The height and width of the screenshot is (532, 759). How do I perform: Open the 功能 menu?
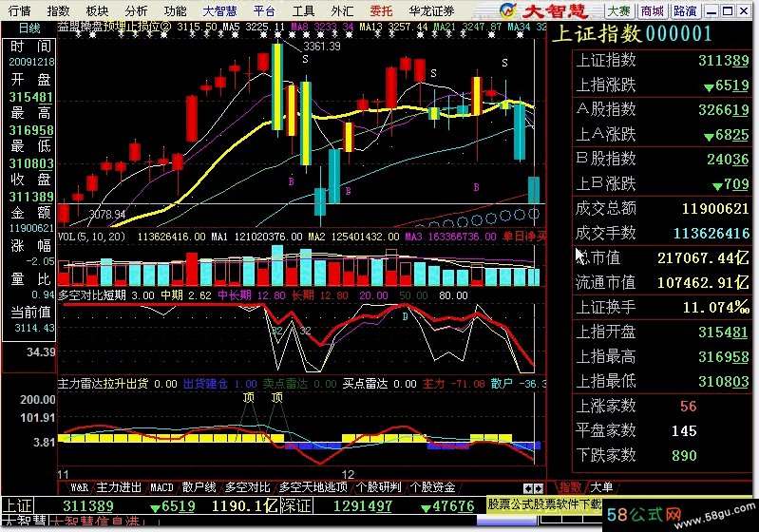(175, 10)
